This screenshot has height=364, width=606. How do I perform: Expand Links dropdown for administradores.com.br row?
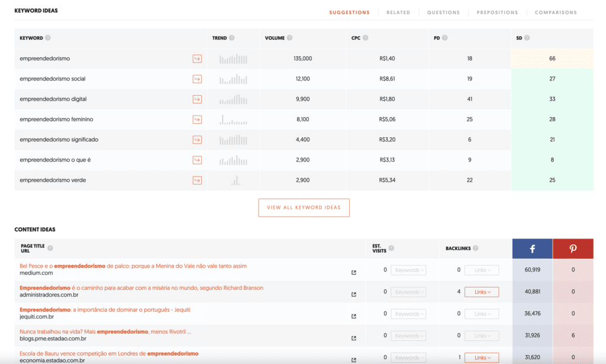click(x=481, y=292)
